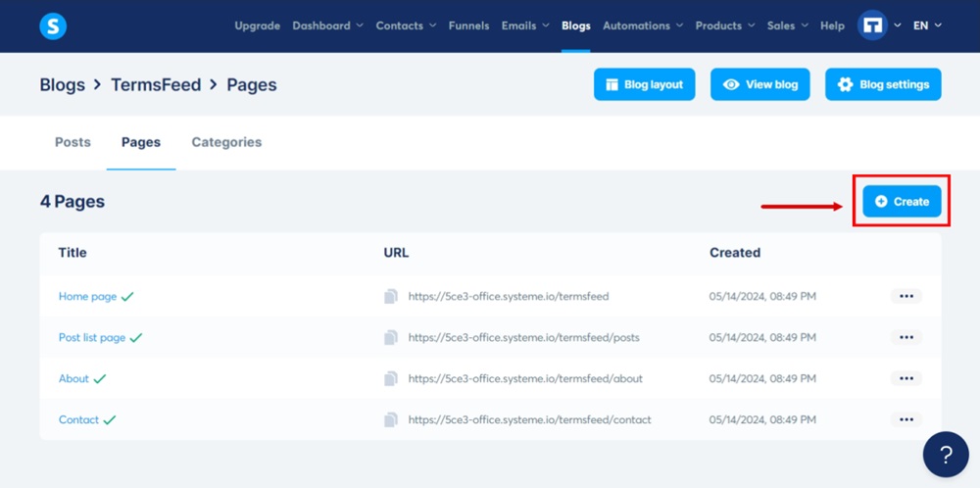
Task: Switch to the Posts tab
Action: pos(73,142)
